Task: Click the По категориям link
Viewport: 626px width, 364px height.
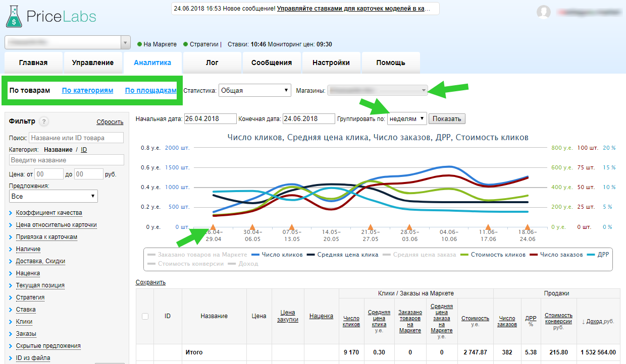Action: pyautogui.click(x=87, y=91)
